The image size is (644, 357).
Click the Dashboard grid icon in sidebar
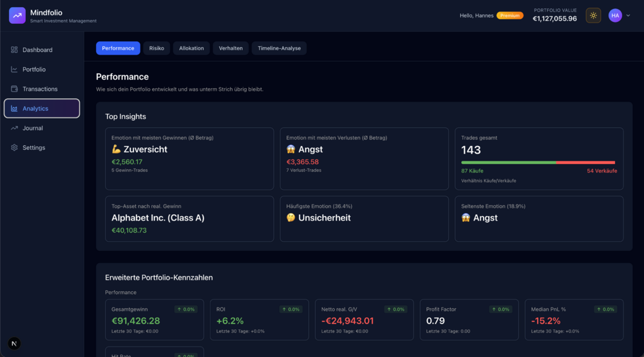14,50
